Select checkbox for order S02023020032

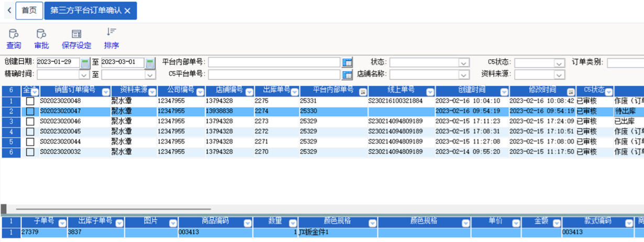(x=30, y=152)
